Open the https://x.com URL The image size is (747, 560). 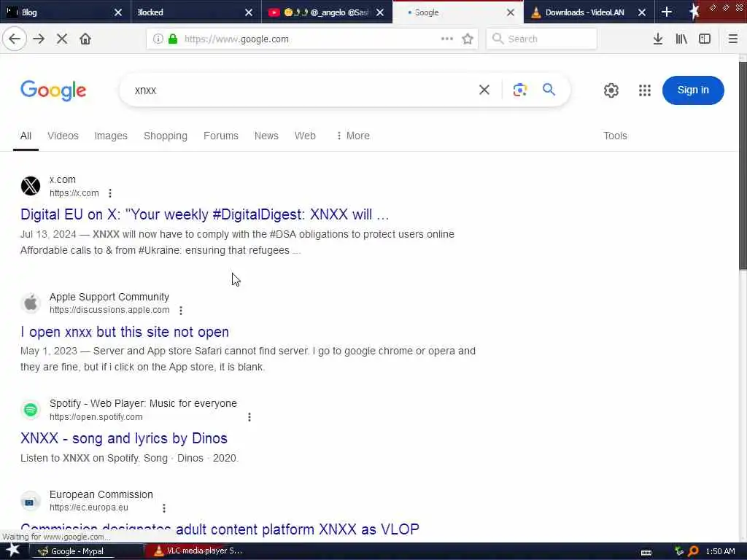point(74,193)
